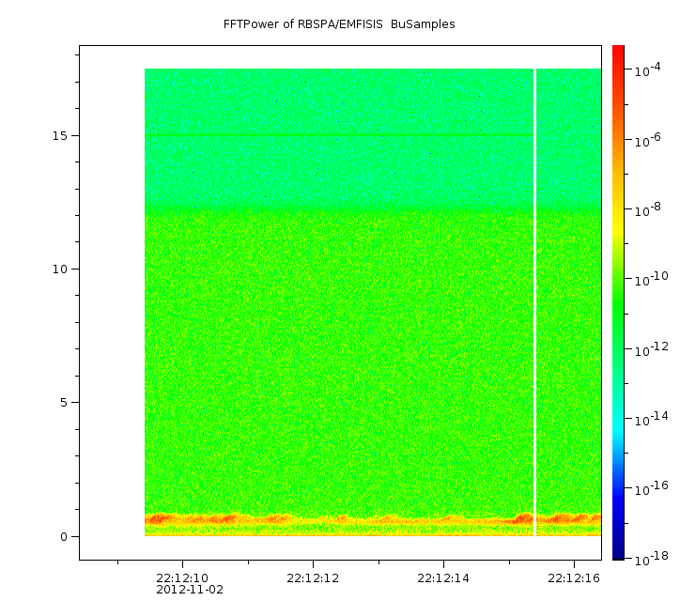Screen dimensions: 680x616
Task: Click the colorbar label 10^-14
Action: [x=650, y=419]
